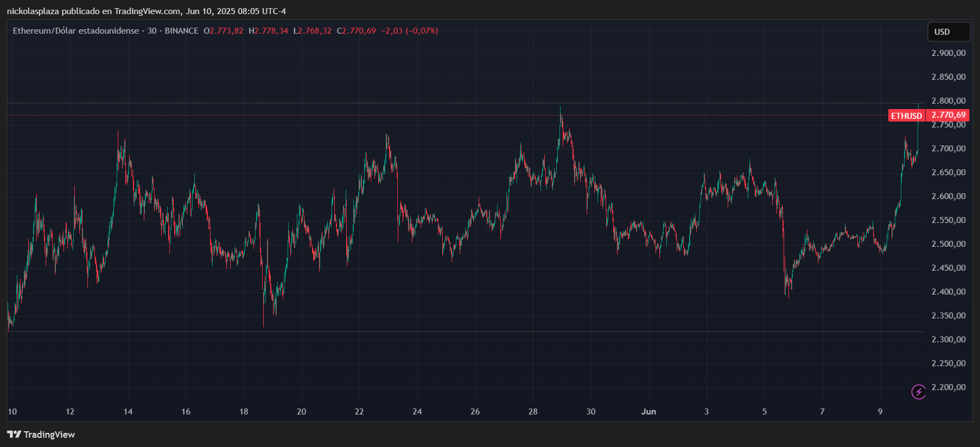Click the 2.200,00 price scale label
This screenshot has height=447, width=980.
click(x=948, y=387)
